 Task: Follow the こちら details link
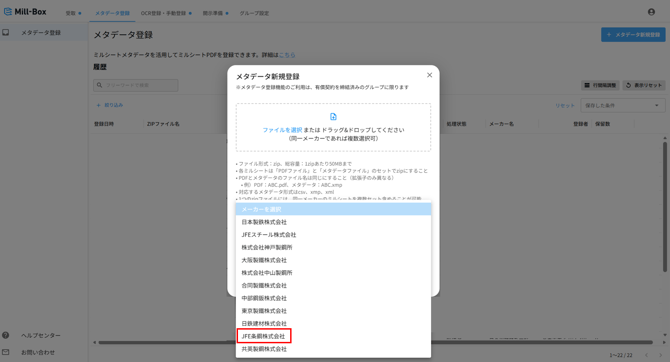tap(287, 55)
